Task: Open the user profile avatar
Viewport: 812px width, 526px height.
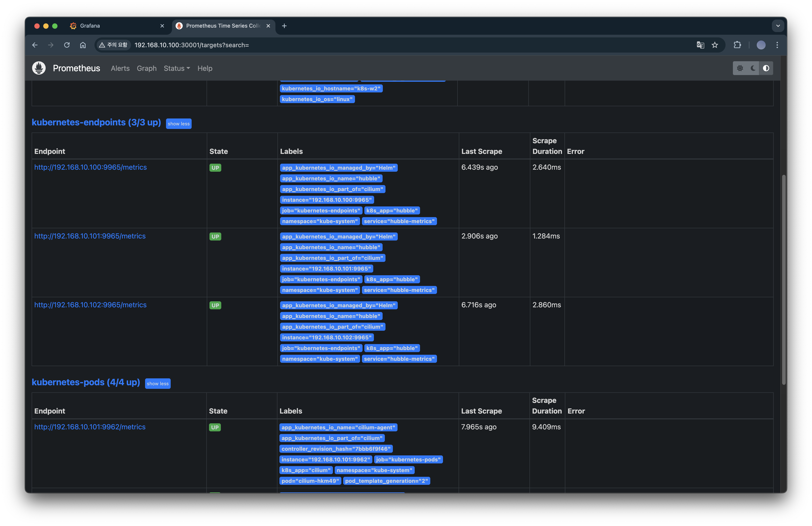Action: coord(761,45)
